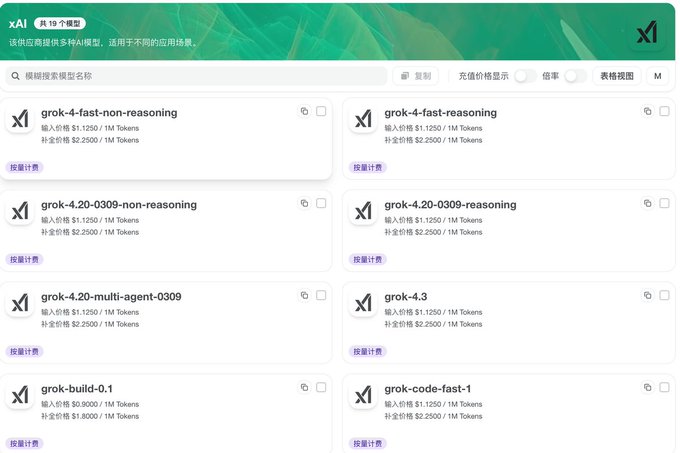Check the grok-4.3 checkbox
680x453 pixels.
pos(664,295)
